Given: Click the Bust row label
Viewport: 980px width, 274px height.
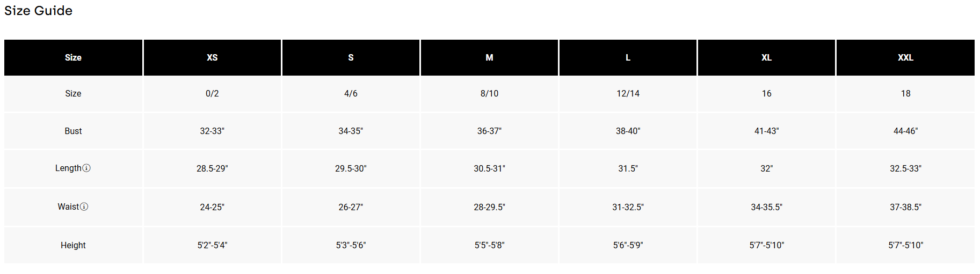Looking at the screenshot, I should (x=73, y=131).
